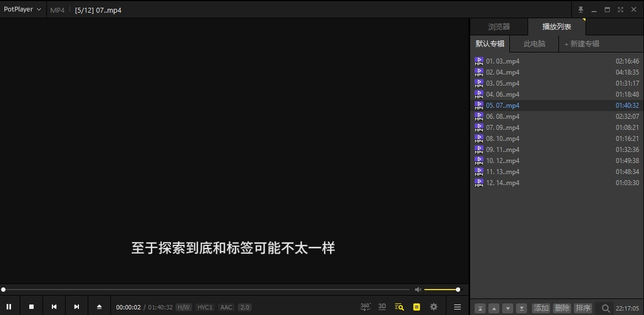644x315 pixels.
Task: Select playing item 05. 07..mp4
Action: coord(556,106)
